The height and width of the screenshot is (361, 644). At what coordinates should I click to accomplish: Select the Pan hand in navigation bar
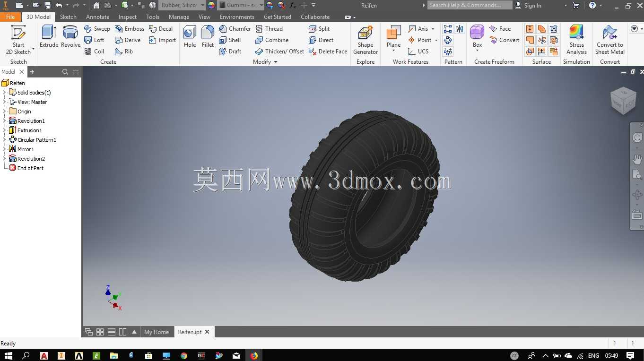pyautogui.click(x=637, y=159)
